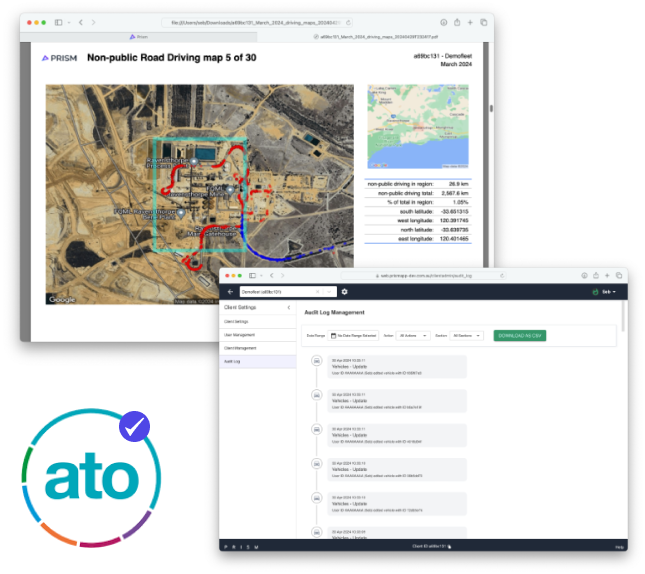Show tab overview in driving map Safari window
Image resolution: width=645 pixels, height=574 pixels.
point(484,23)
